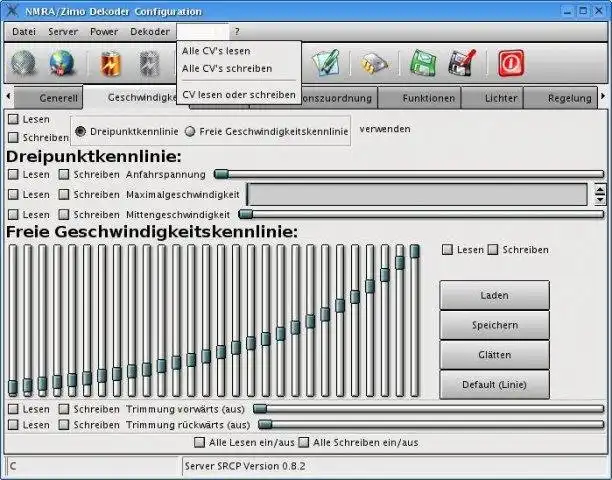Click the Trimmung rückwärts slider track
The width and height of the screenshot is (612, 480).
point(431,424)
